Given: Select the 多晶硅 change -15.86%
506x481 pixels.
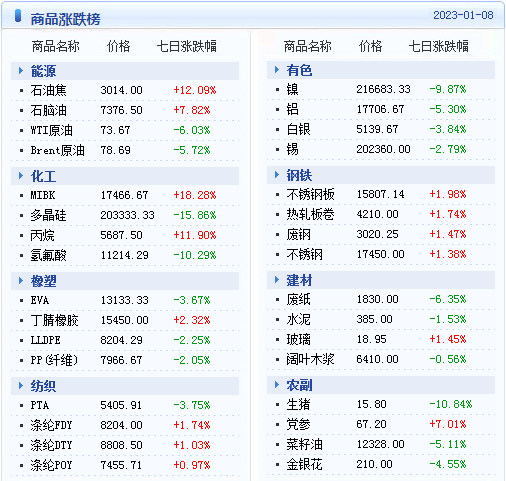Looking at the screenshot, I should (x=195, y=215).
